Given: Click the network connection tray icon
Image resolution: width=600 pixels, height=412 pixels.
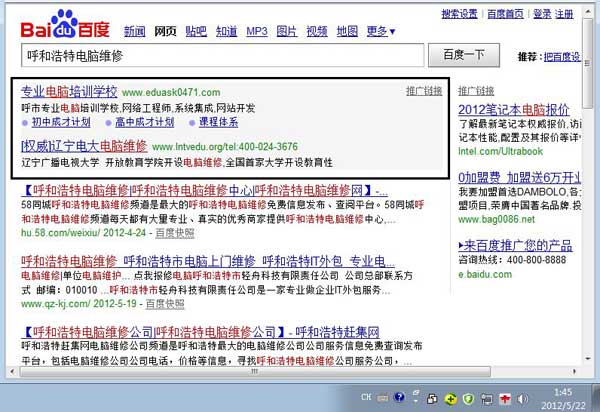Looking at the screenshot, I should coord(486,399).
